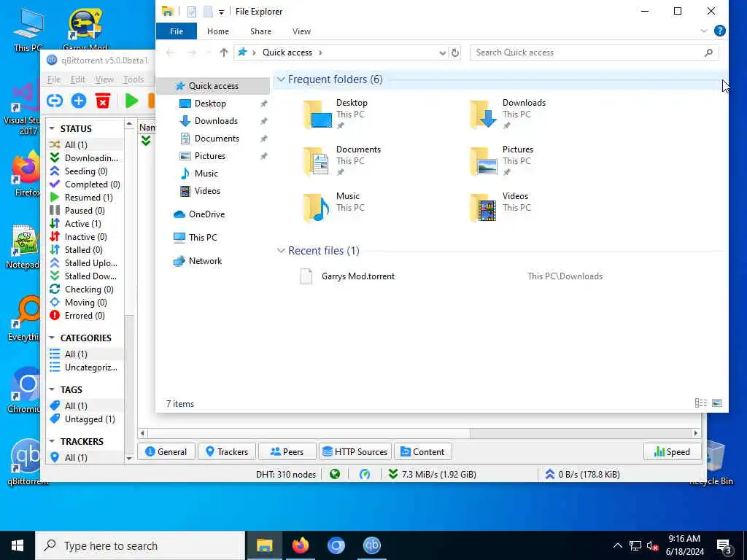Click the Search Quick access field

(594, 52)
